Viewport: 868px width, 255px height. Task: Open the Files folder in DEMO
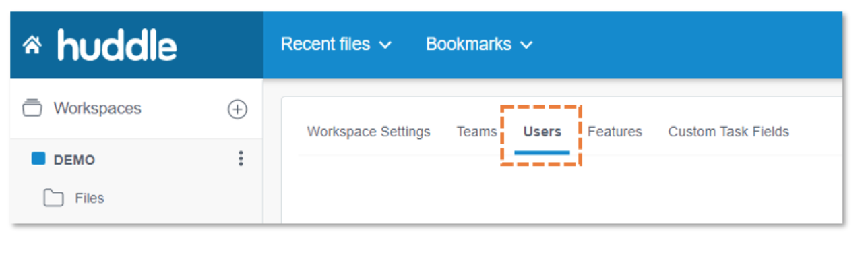click(x=89, y=198)
